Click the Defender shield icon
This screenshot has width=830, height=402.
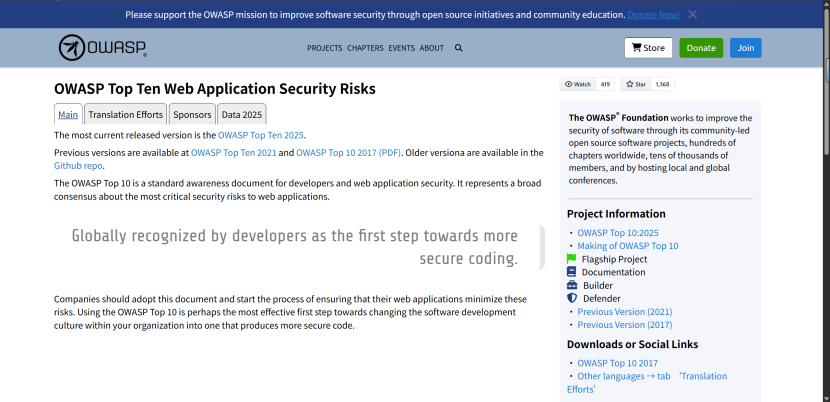572,298
